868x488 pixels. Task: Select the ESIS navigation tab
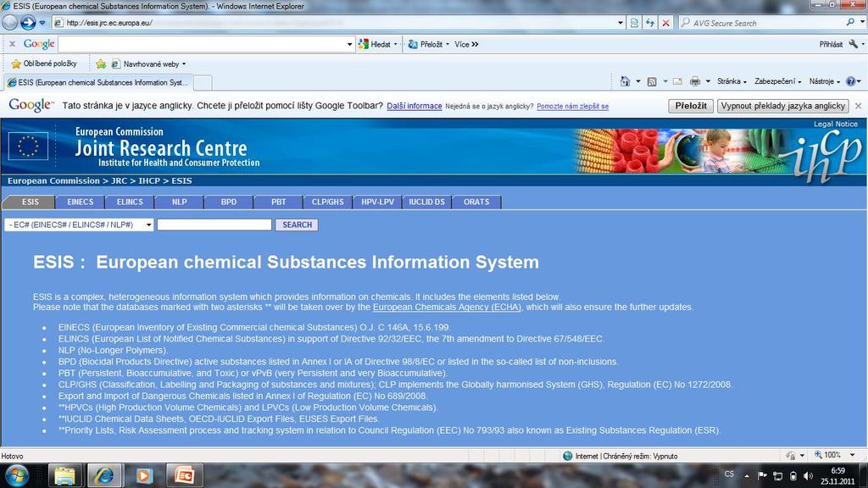pyautogui.click(x=30, y=202)
